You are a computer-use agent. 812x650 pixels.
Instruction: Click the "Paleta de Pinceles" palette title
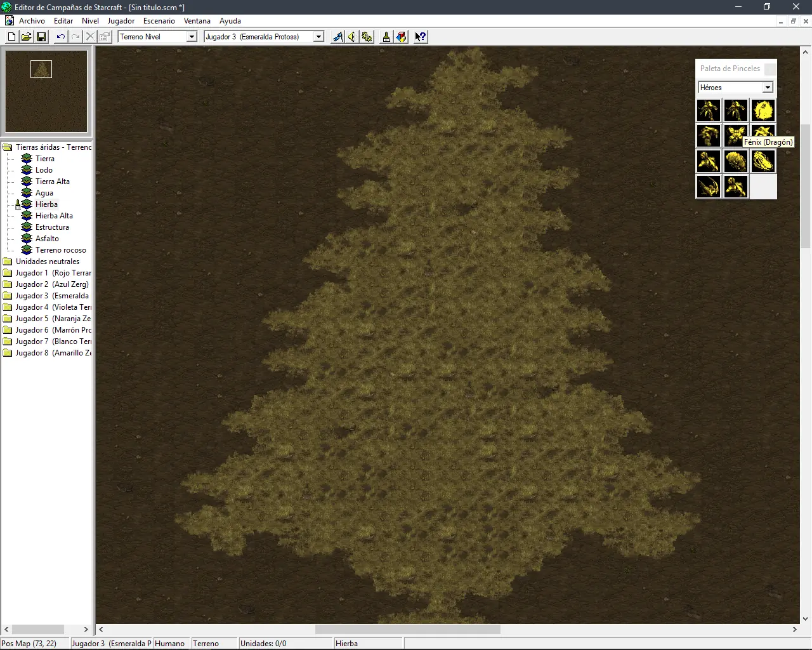730,69
